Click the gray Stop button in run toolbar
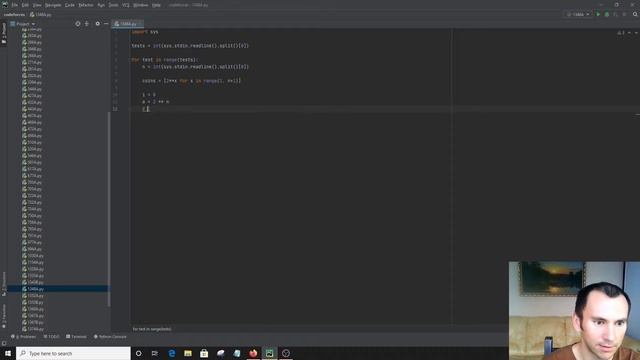The height and width of the screenshot is (360, 640). pos(624,14)
